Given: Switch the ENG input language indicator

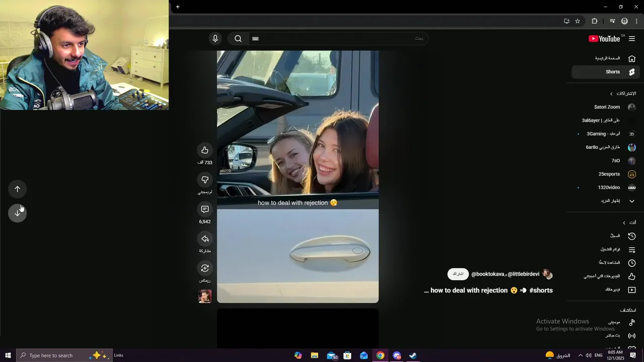Looking at the screenshot, I should 598,355.
